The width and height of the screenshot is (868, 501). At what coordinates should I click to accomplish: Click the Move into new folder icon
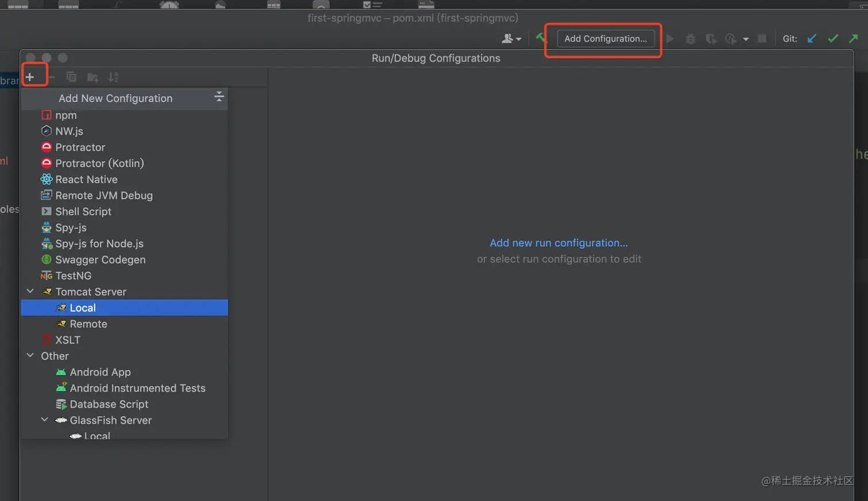point(92,77)
